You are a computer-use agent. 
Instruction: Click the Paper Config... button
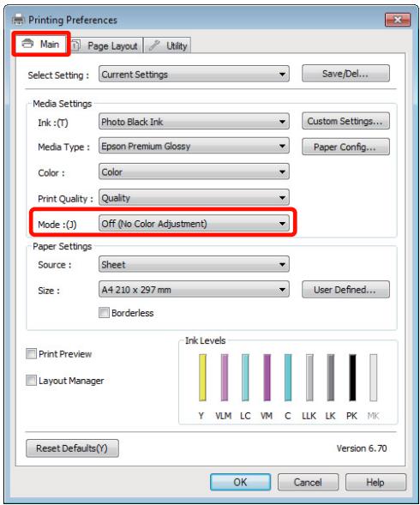(x=345, y=147)
